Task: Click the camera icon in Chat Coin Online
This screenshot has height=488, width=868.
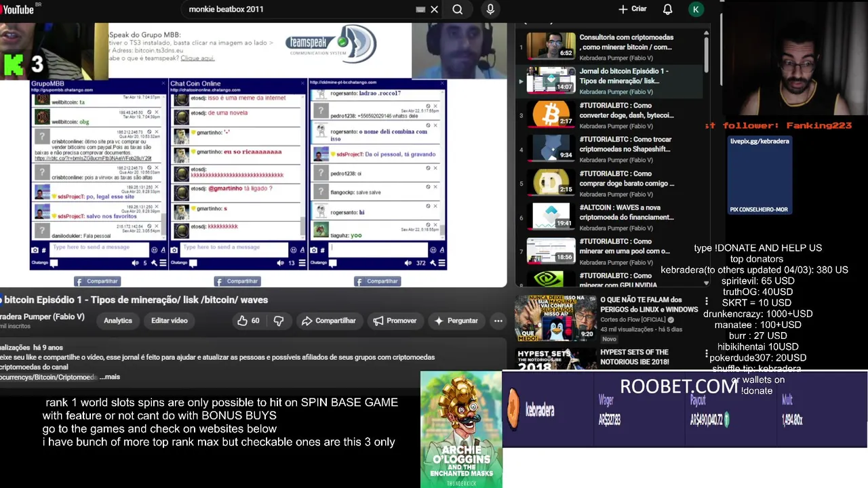Action: coord(174,250)
